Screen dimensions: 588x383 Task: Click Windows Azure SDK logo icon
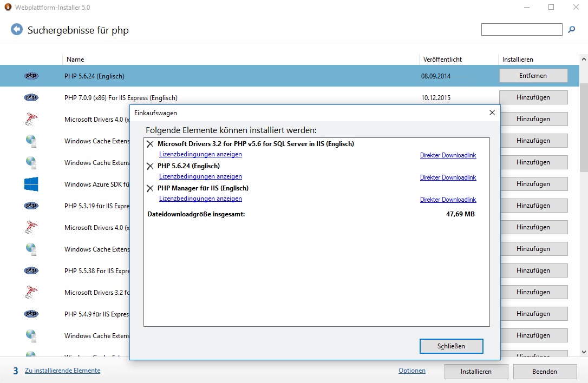pos(31,184)
